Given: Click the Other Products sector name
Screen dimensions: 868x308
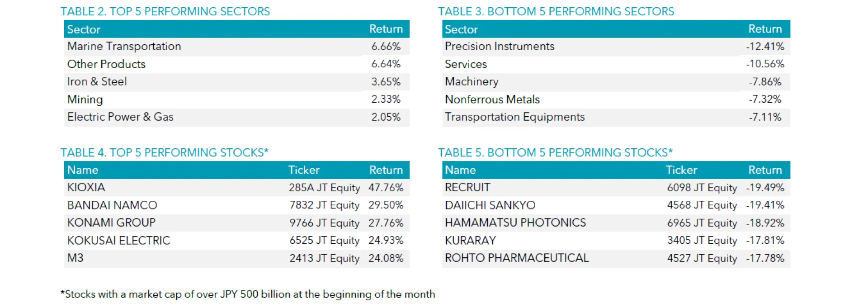Looking at the screenshot, I should click(x=106, y=64).
